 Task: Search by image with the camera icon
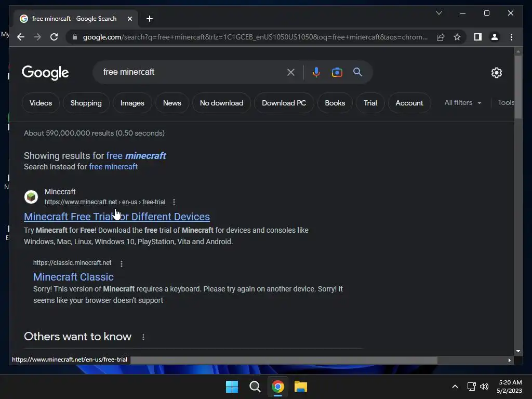click(337, 72)
